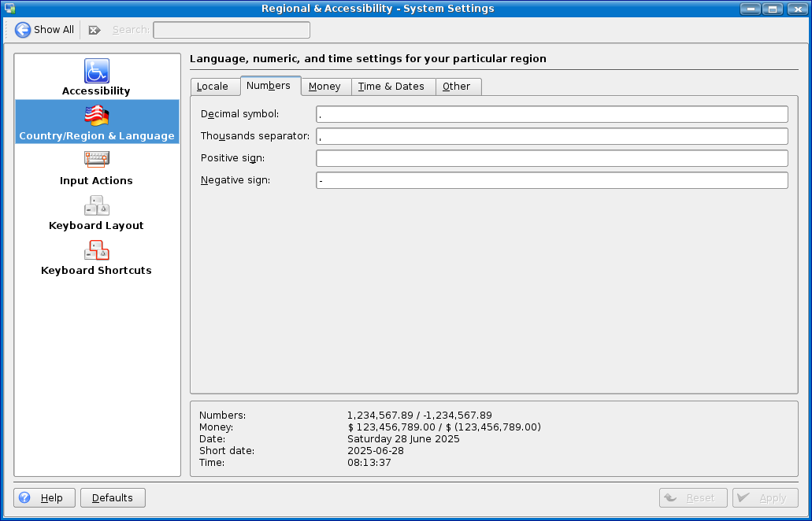Open the Input Actions keyboard icon
Viewport: 812px width, 521px height.
click(x=97, y=160)
